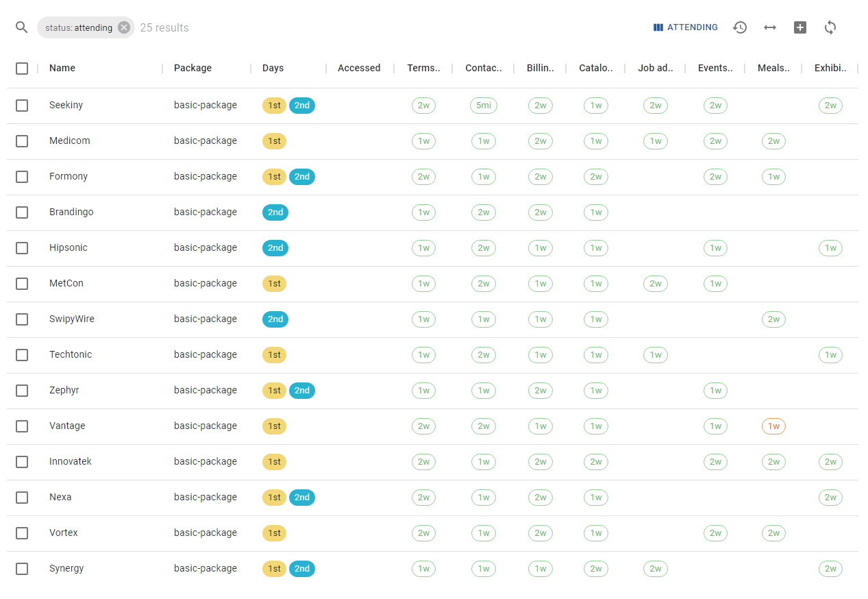868x599 pixels.
Task: Open the Formony company name
Action: tap(69, 176)
